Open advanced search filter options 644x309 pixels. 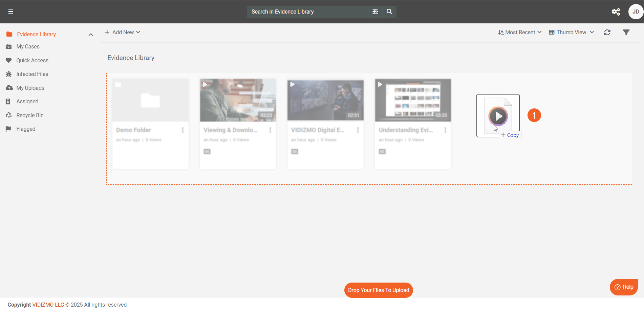tap(375, 12)
